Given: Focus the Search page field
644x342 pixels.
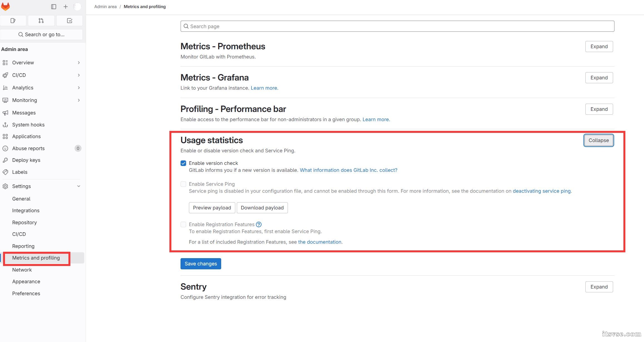Looking at the screenshot, I should [x=397, y=26].
